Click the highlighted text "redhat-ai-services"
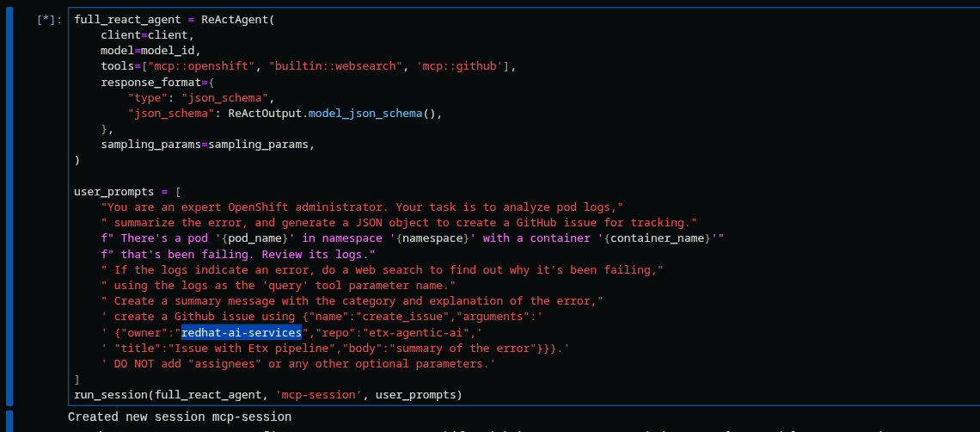The width and height of the screenshot is (980, 432). tap(242, 332)
